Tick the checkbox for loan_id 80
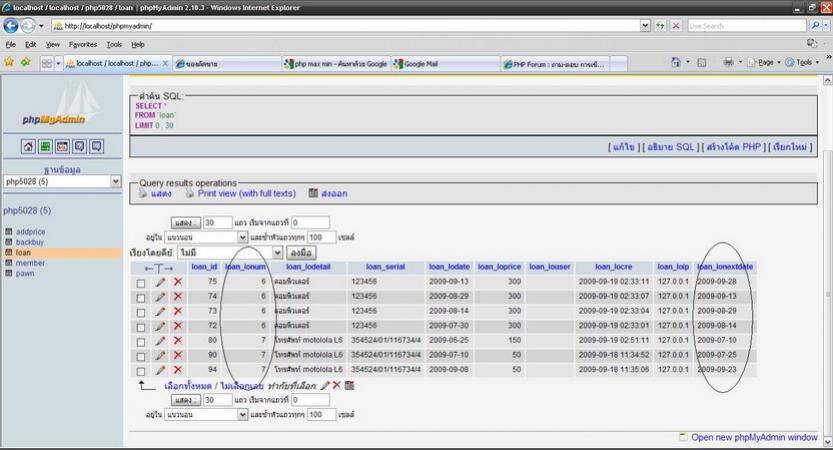This screenshot has width=833, height=450. [141, 342]
